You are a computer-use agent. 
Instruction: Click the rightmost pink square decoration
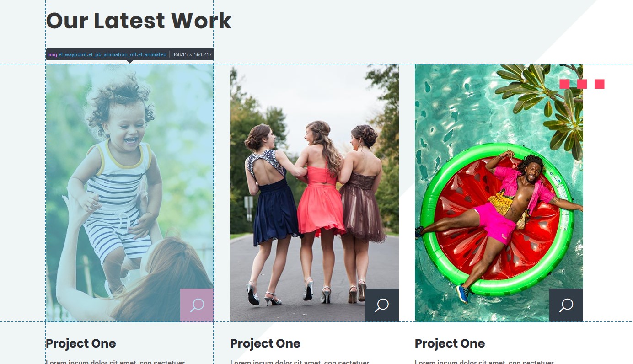pos(599,84)
